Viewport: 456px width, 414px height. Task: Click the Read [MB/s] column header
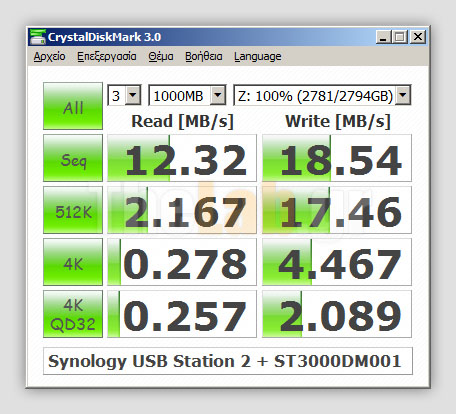182,121
